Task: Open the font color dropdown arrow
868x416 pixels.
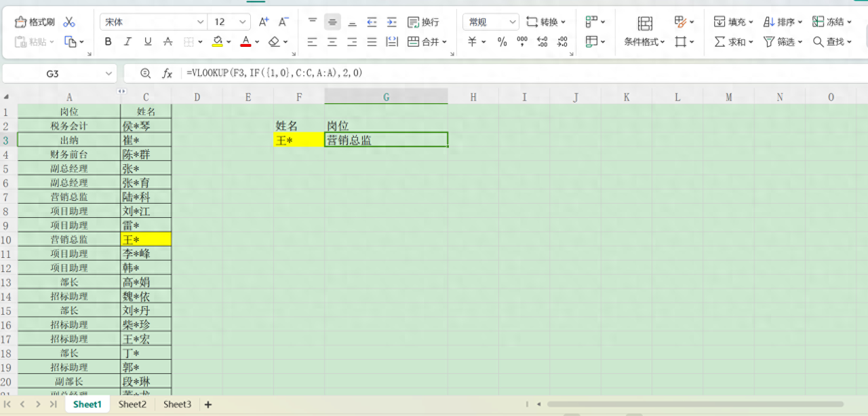Action: pyautogui.click(x=258, y=42)
